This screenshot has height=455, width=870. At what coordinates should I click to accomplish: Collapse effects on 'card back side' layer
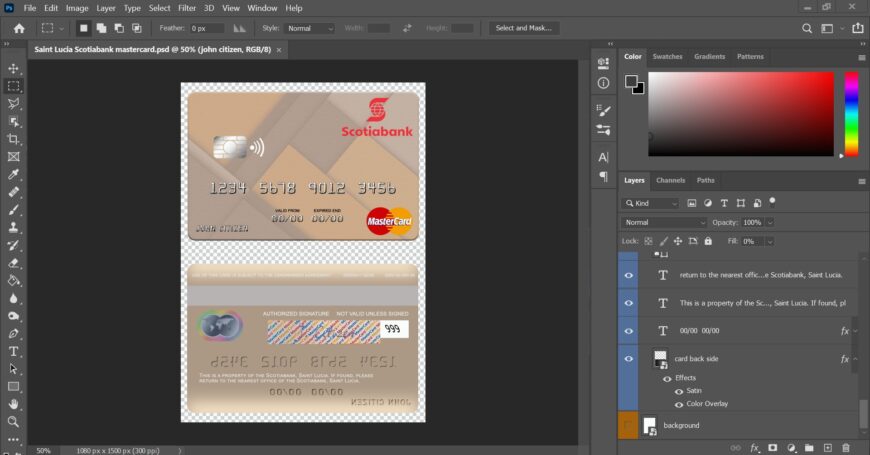pyautogui.click(x=856, y=358)
